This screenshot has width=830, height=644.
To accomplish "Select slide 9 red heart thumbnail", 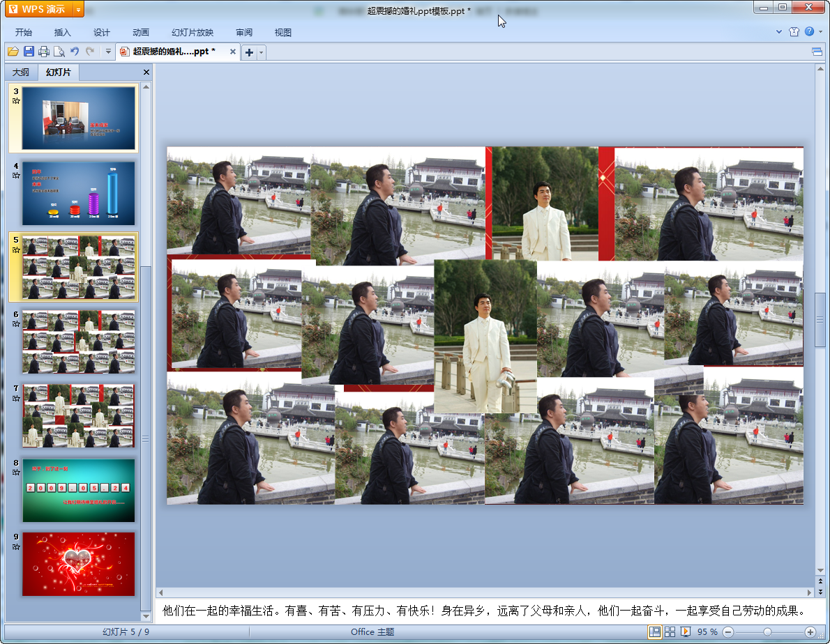I will 78,564.
